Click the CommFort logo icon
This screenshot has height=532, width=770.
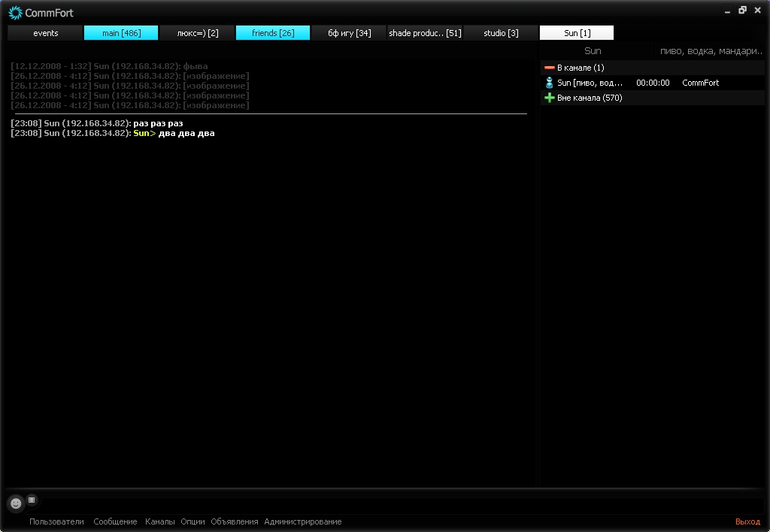(x=15, y=13)
